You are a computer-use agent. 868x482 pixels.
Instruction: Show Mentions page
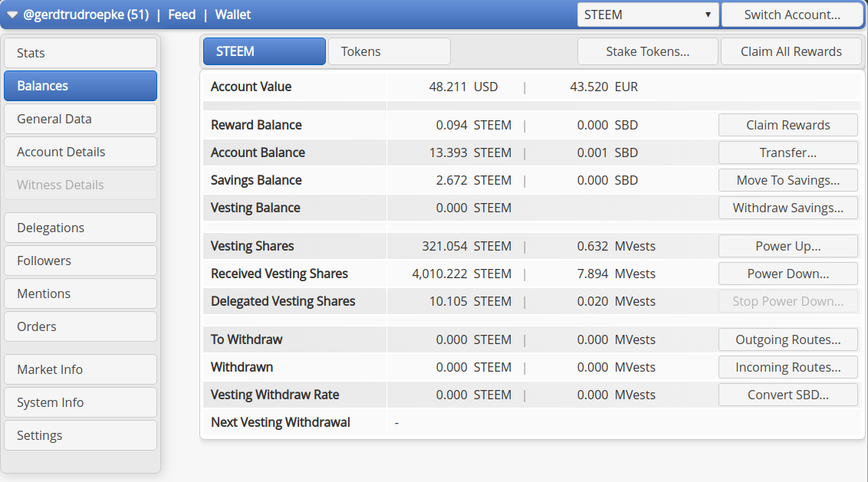81,293
